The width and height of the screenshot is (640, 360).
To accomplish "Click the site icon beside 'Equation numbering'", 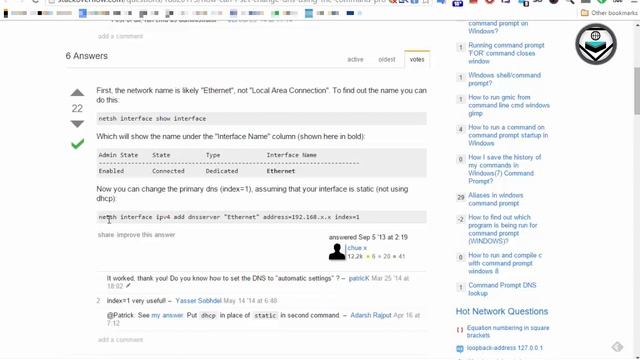I will 460,330.
